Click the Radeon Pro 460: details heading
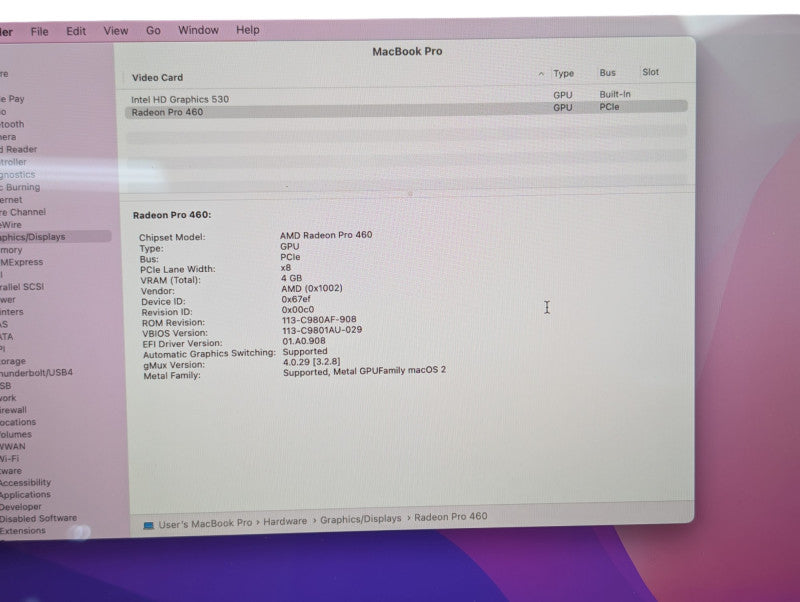 point(172,215)
